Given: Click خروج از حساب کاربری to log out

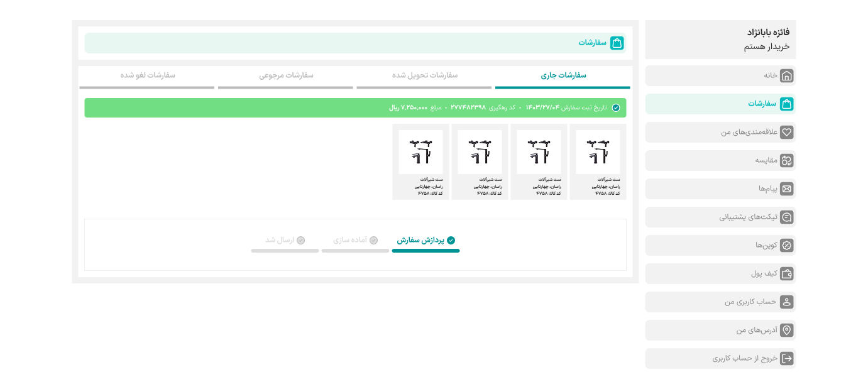Looking at the screenshot, I should pos(720,358).
